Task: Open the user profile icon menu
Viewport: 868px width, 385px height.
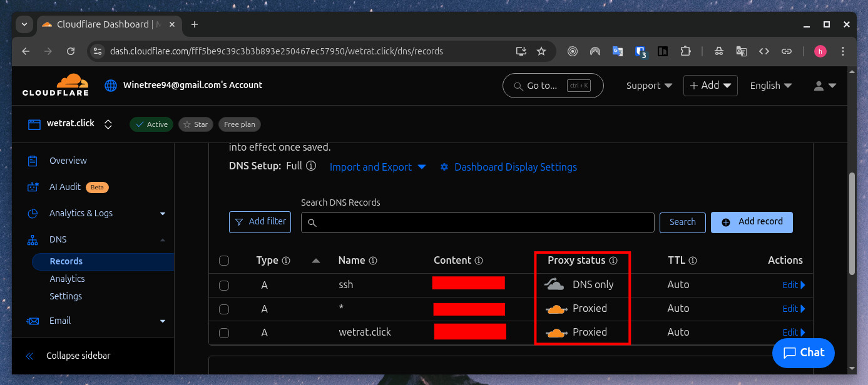Action: coord(824,86)
